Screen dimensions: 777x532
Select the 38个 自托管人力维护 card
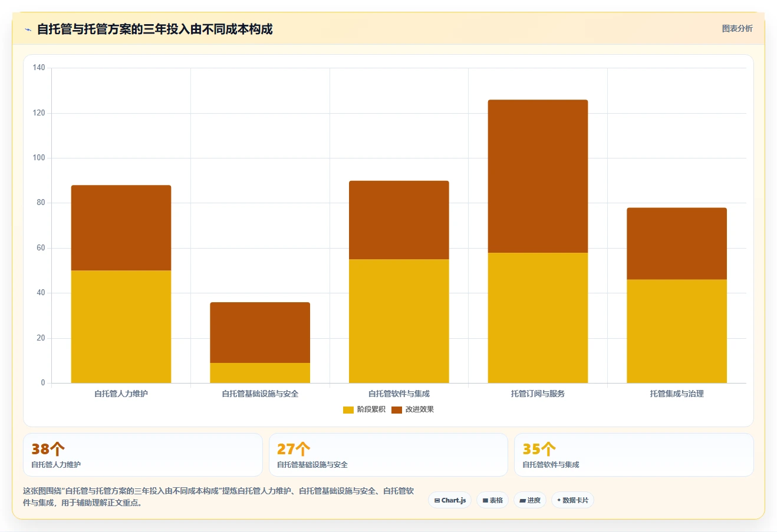click(143, 455)
